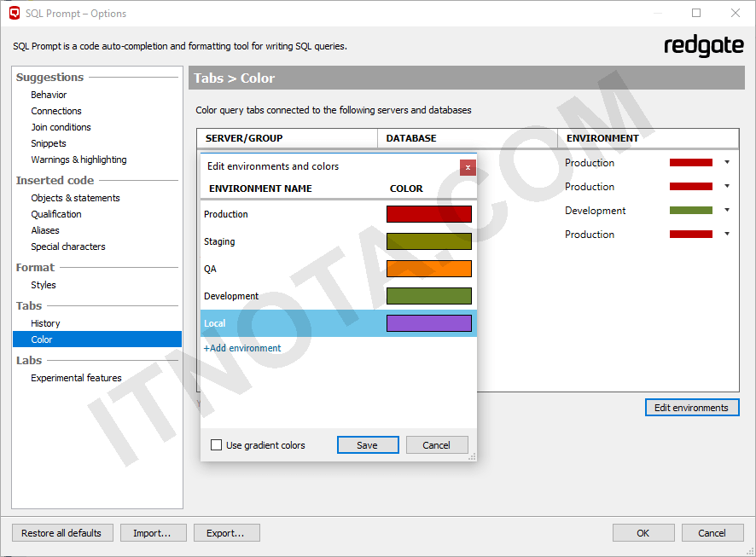This screenshot has height=557, width=756.
Task: Click the QA orange color swatch
Action: pos(428,269)
